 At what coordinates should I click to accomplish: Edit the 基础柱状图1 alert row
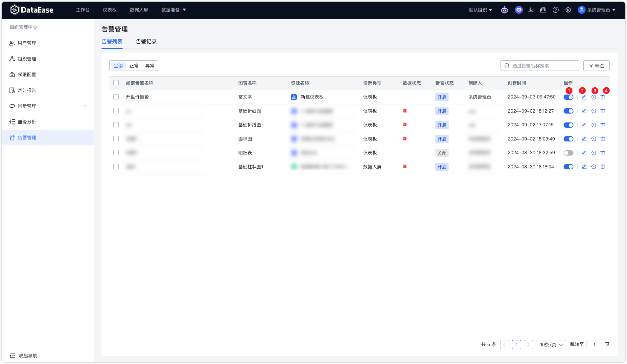click(584, 167)
